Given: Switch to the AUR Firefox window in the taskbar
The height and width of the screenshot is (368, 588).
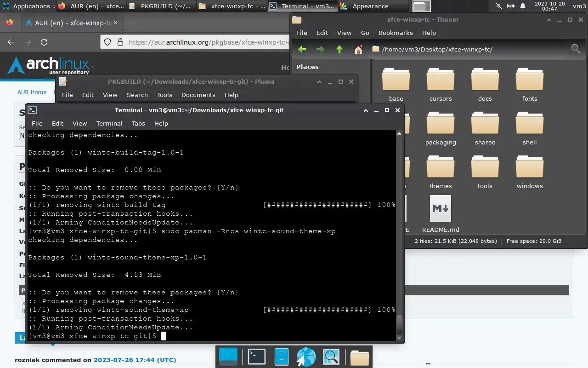Looking at the screenshot, I should coord(91,6).
